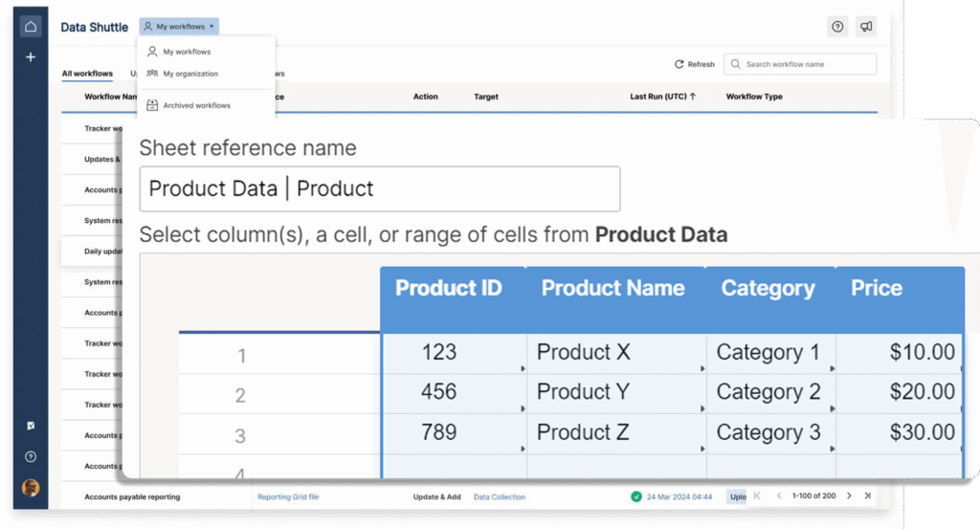Viewport: 980px width, 529px height.
Task: Select the Category 2 cell
Action: coord(771,393)
